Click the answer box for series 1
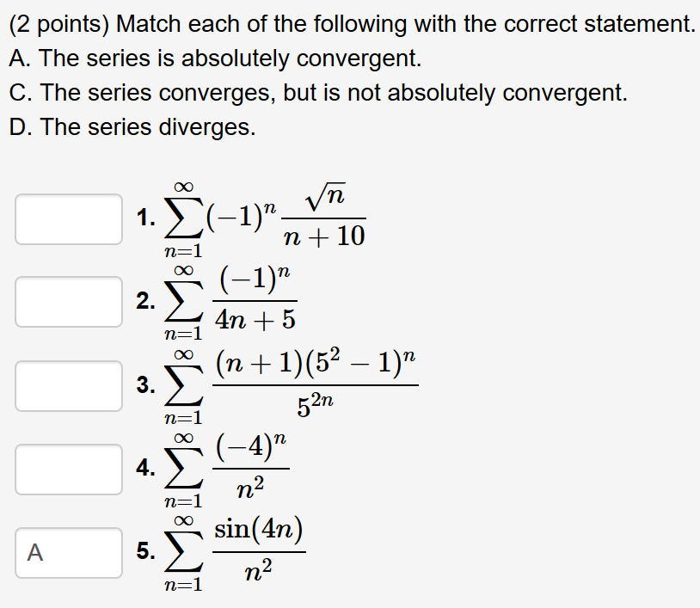This screenshot has height=608, width=700. pyautogui.click(x=69, y=219)
